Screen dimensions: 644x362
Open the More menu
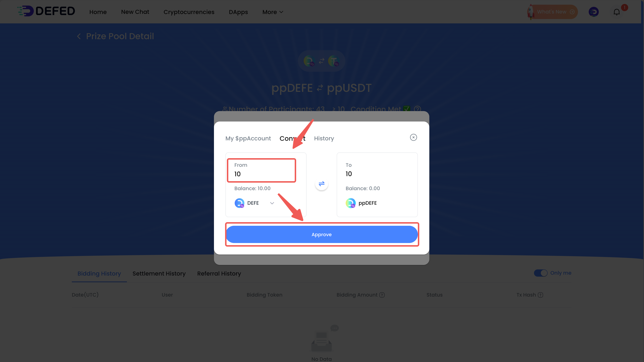point(273,12)
